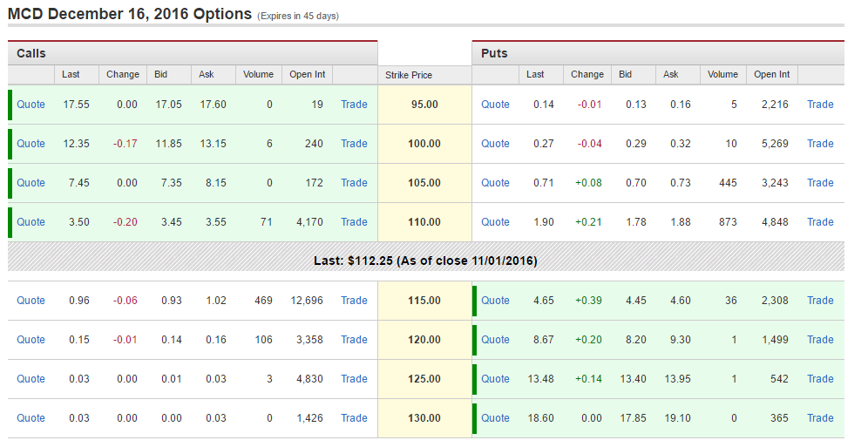Click the puts Volume value 873
The height and width of the screenshot is (447, 868).
(x=728, y=222)
